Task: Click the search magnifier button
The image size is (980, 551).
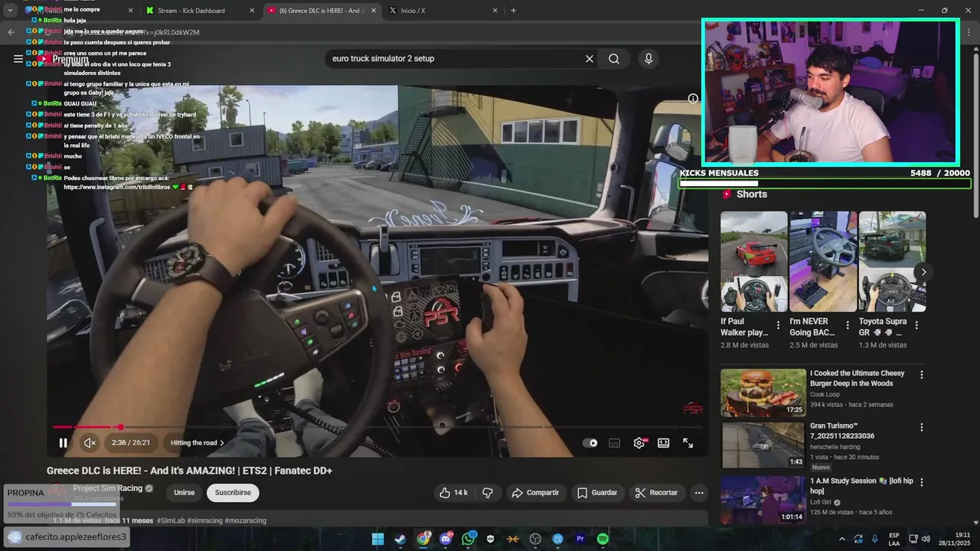Action: pyautogui.click(x=614, y=59)
